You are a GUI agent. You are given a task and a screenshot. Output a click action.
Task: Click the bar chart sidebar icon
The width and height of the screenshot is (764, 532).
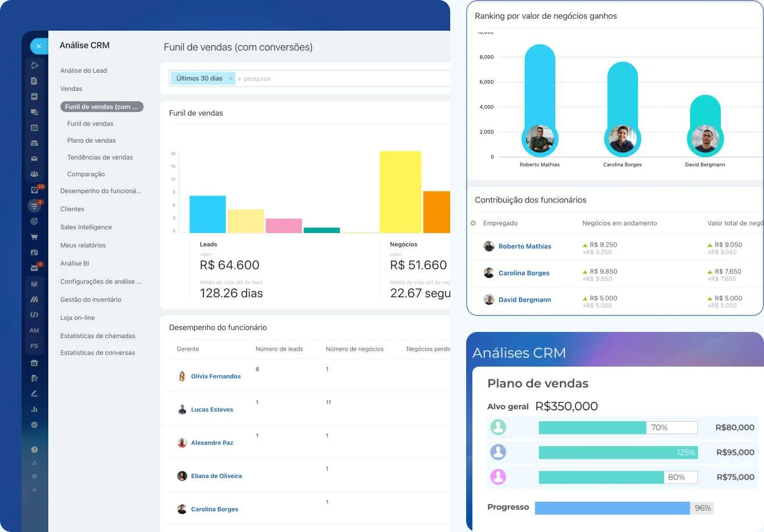point(34,409)
